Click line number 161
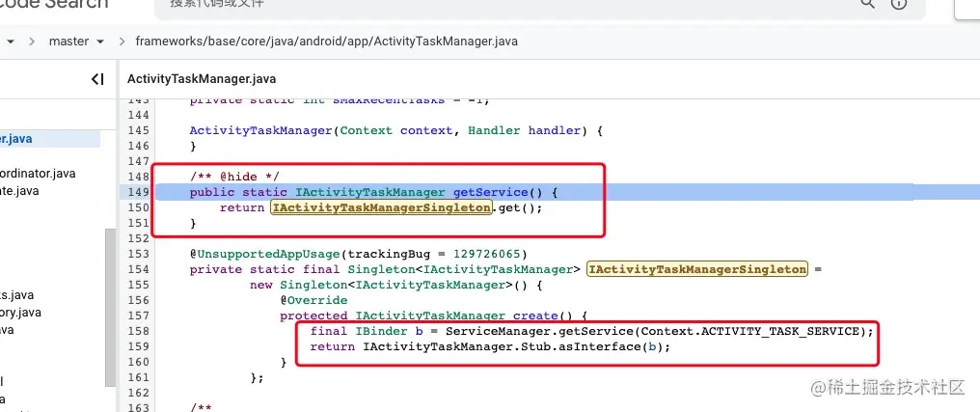 (x=138, y=377)
